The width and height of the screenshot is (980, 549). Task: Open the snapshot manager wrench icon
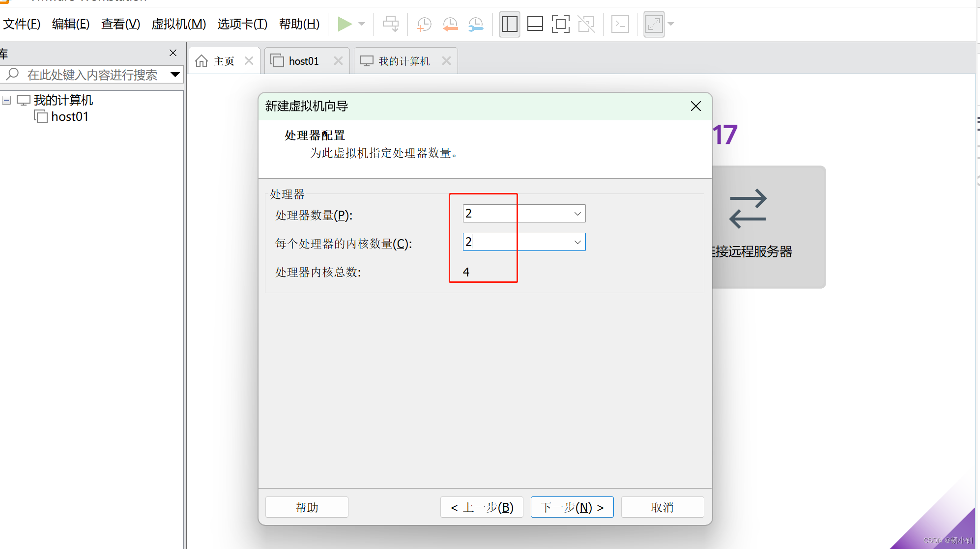(x=476, y=24)
